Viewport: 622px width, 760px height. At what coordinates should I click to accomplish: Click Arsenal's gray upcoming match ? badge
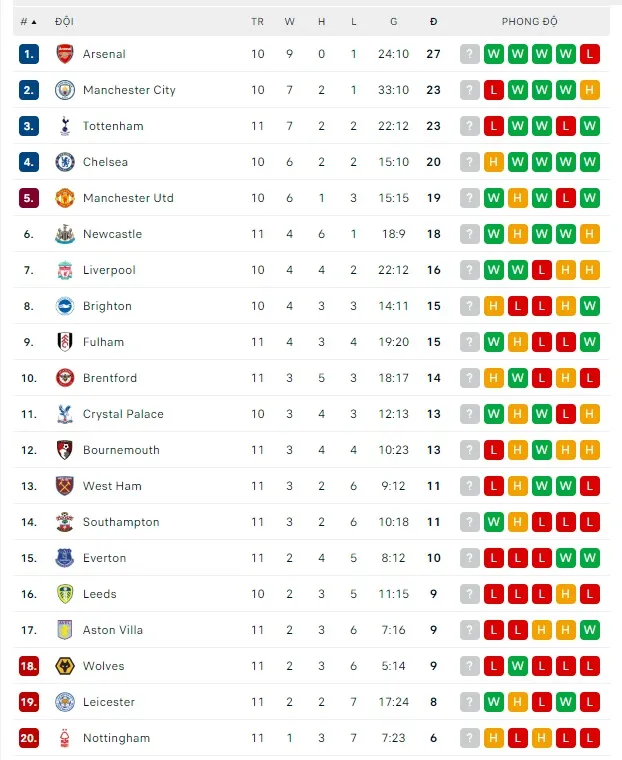click(470, 54)
